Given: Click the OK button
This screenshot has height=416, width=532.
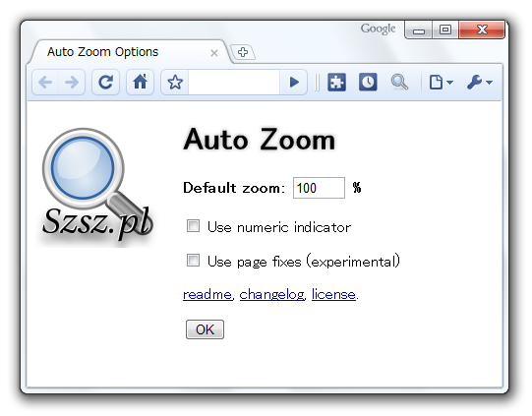Looking at the screenshot, I should (205, 329).
